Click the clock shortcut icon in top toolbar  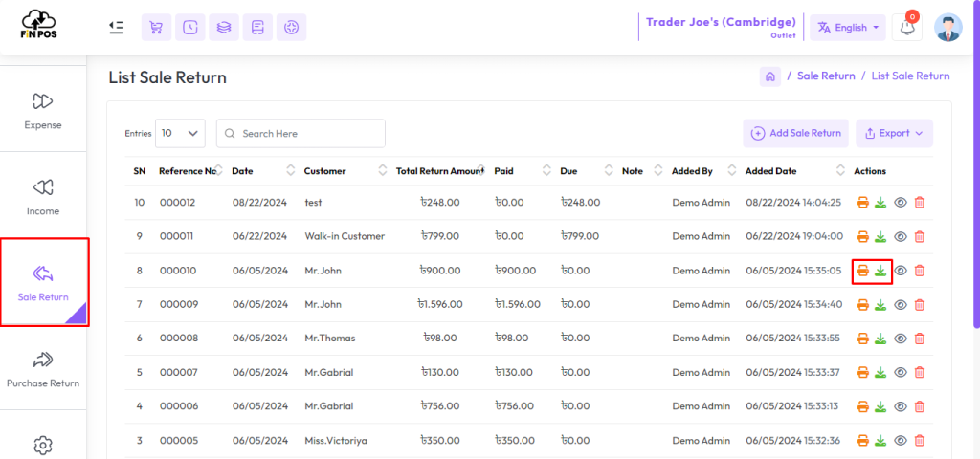click(190, 28)
